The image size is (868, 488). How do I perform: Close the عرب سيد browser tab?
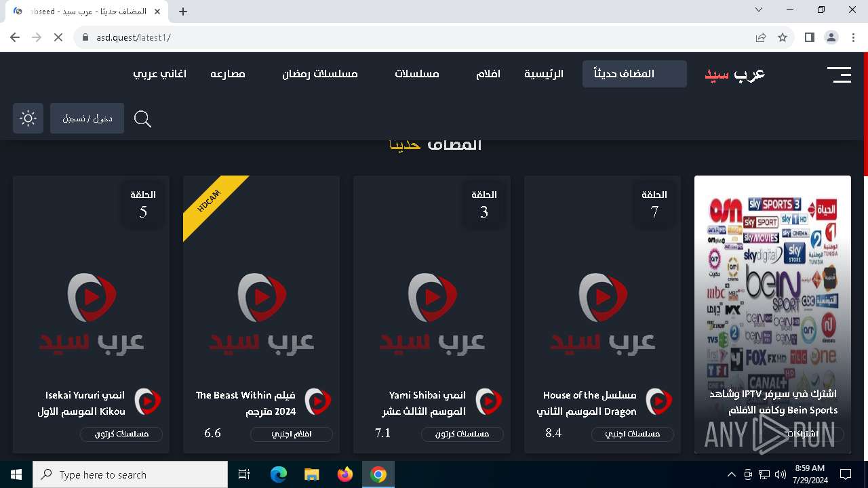point(159,11)
